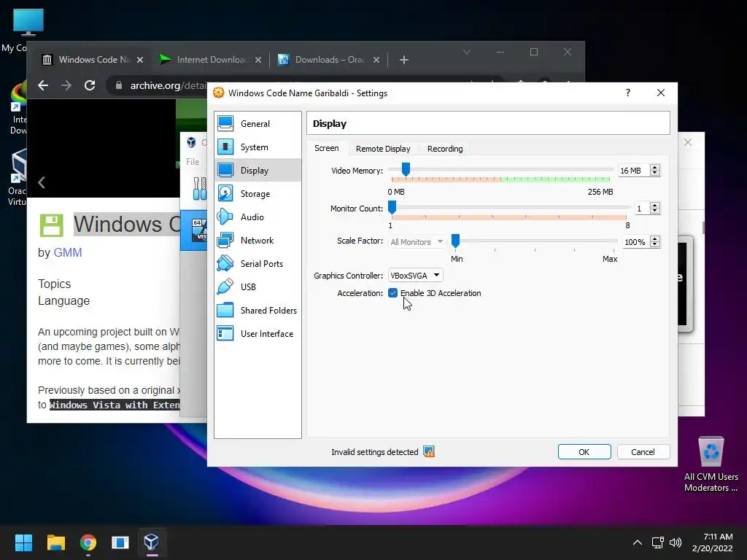
Task: Click the Invalid settings detected message
Action: tap(374, 452)
